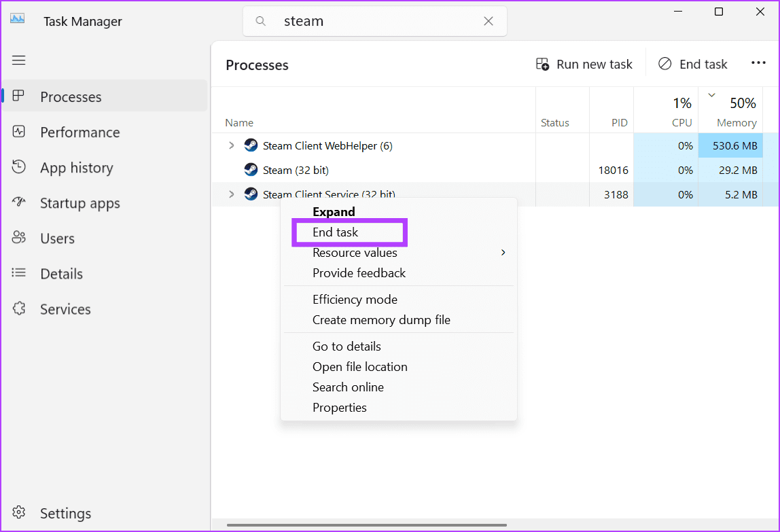Viewport: 780px width, 532px height.
Task: Choose End task in context menu
Action: click(x=335, y=232)
